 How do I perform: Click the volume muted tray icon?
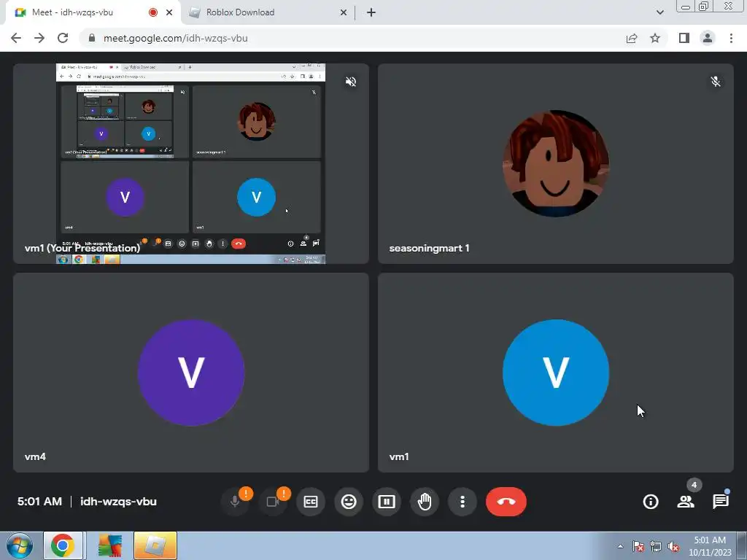[x=673, y=546]
